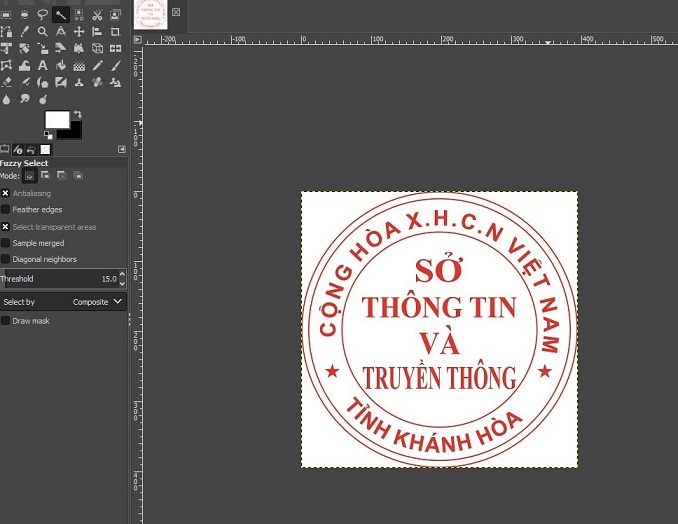Select the Eraser tool
This screenshot has height=524, width=678.
tap(6, 82)
